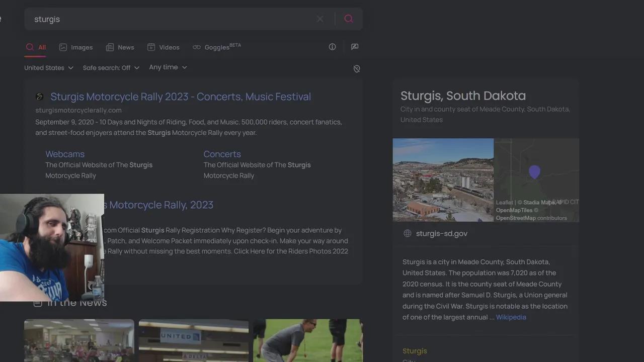
Task: Open the News tab
Action: [120, 47]
